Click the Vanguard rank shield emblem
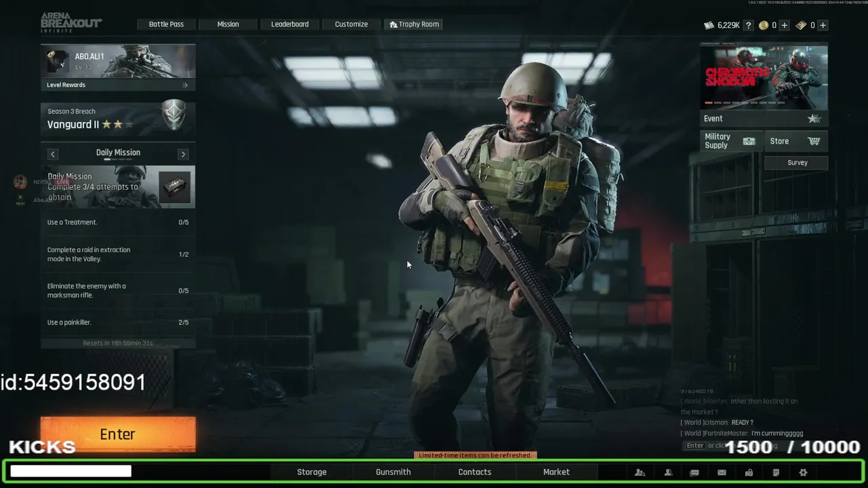The width and height of the screenshot is (868, 488). [x=174, y=115]
